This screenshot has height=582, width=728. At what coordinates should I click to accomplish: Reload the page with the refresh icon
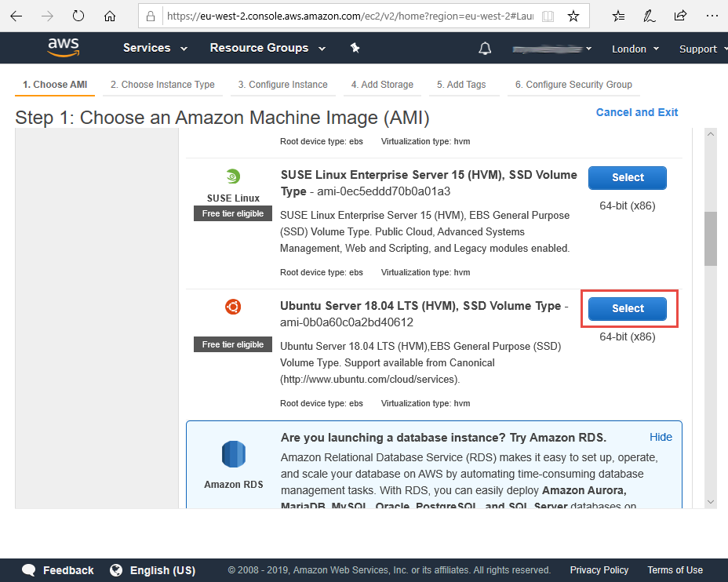point(78,16)
